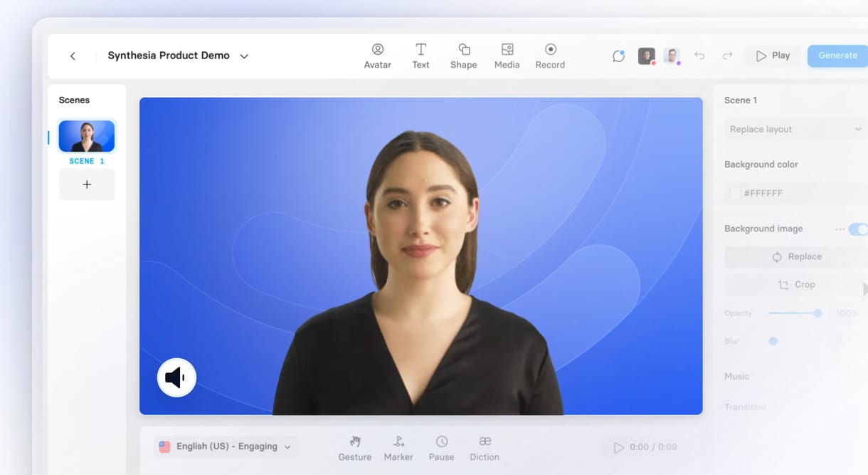Crop the background image

[796, 285]
